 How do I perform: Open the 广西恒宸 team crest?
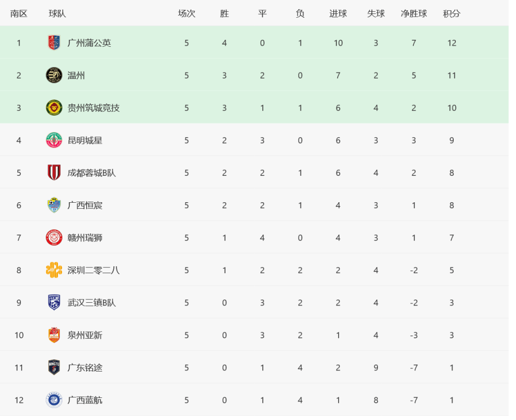[55, 206]
